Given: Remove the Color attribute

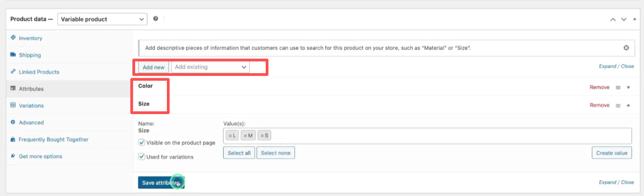Looking at the screenshot, I should pos(599,87).
